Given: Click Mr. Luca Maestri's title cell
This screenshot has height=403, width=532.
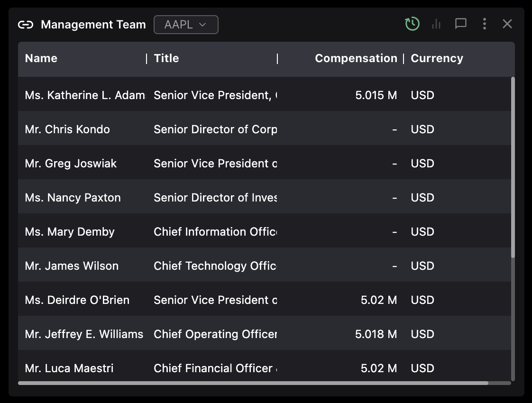Looking at the screenshot, I should 215,368.
